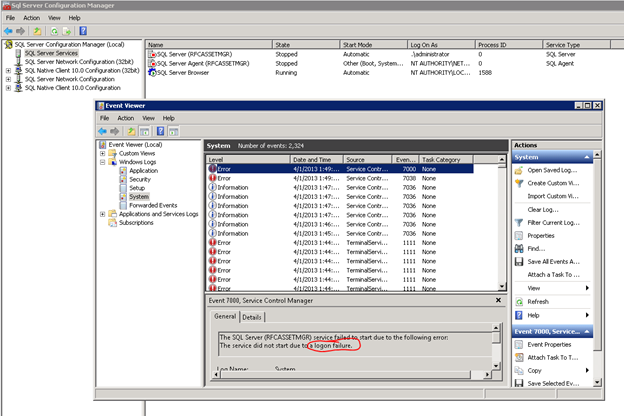Viewport: 624px width, 416px height.
Task: Open File menu in SQL Configuration Manager
Action: click(x=10, y=18)
